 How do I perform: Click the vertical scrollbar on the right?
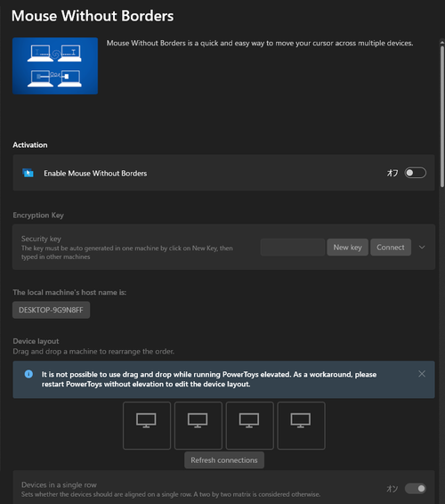[442, 116]
